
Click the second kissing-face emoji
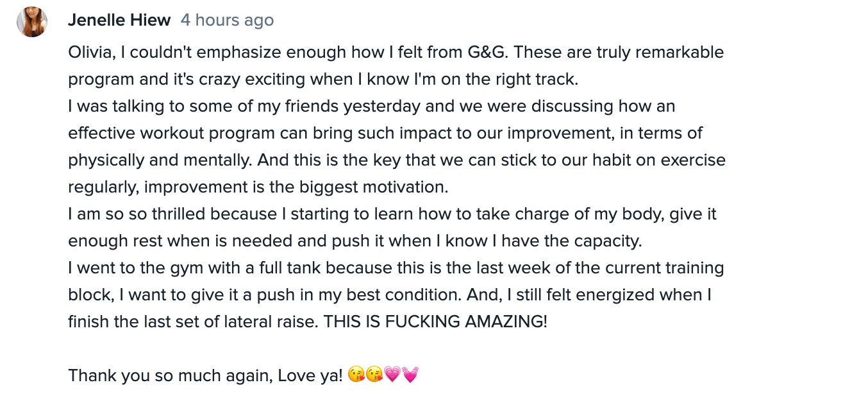(x=374, y=375)
